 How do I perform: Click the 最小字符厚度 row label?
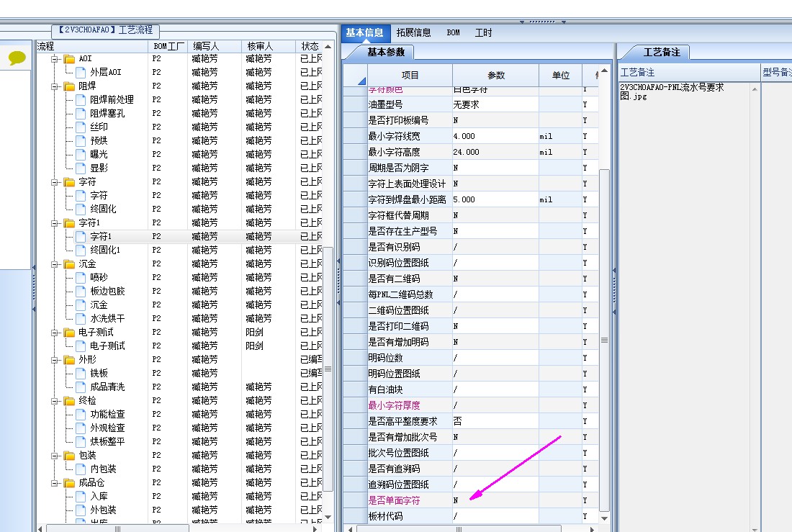(x=394, y=405)
